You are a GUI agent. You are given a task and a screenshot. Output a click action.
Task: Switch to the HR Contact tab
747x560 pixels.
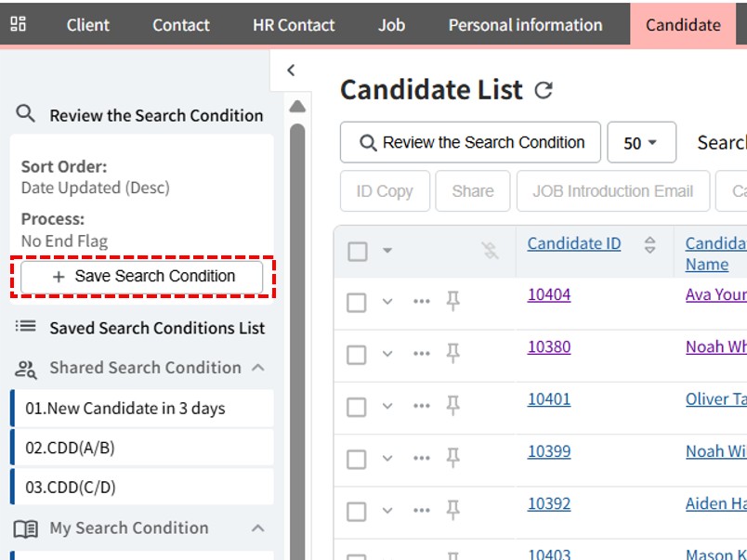[x=294, y=25]
